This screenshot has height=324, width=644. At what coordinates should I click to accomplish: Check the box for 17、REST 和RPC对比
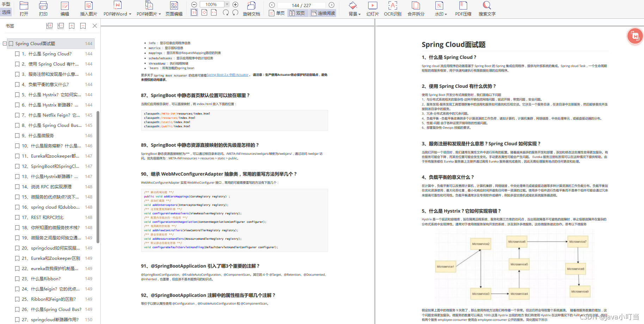point(17,218)
